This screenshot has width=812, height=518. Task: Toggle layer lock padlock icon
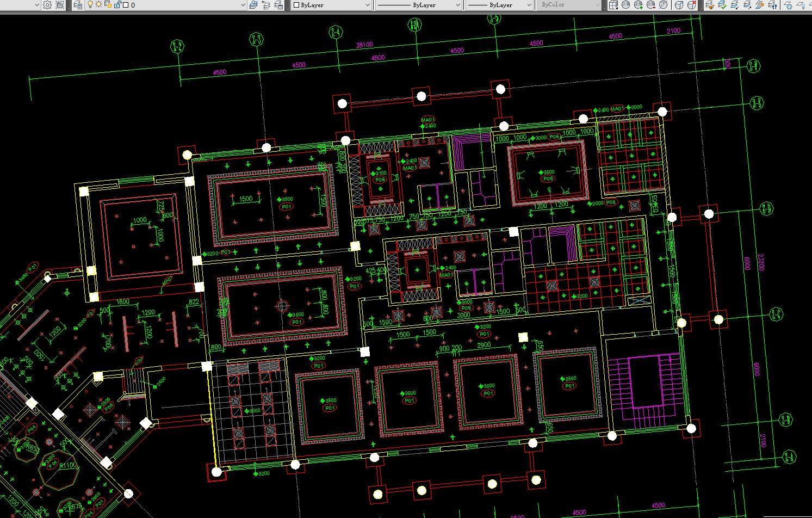(x=117, y=5)
